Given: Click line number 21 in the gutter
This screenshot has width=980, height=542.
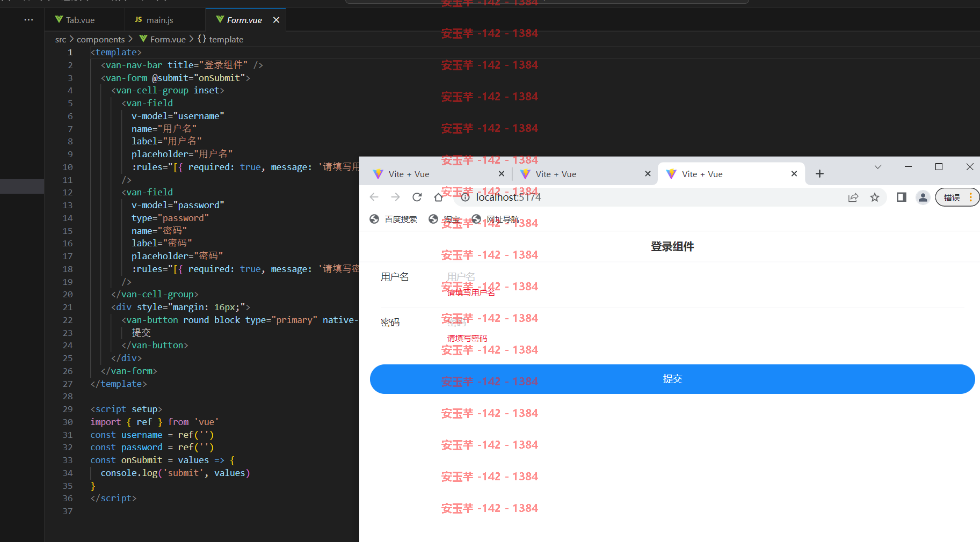Looking at the screenshot, I should pos(68,307).
